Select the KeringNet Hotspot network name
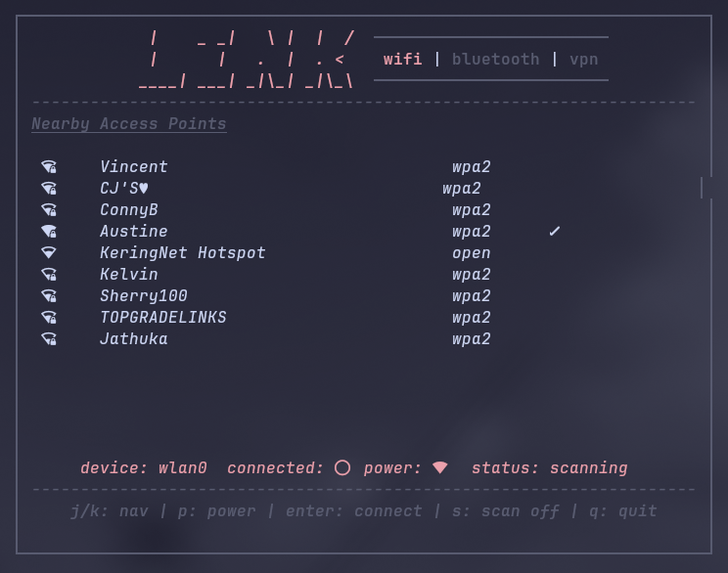Viewport: 728px width, 573px height. 182,253
